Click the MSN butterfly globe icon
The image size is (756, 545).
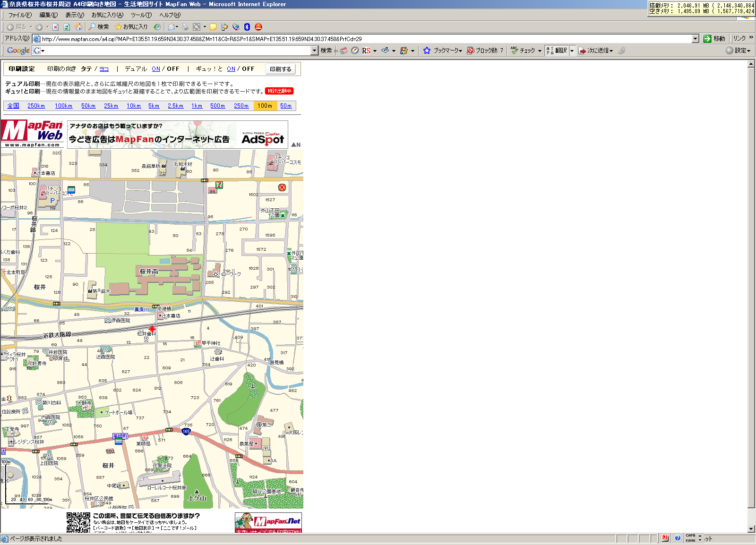[235, 27]
